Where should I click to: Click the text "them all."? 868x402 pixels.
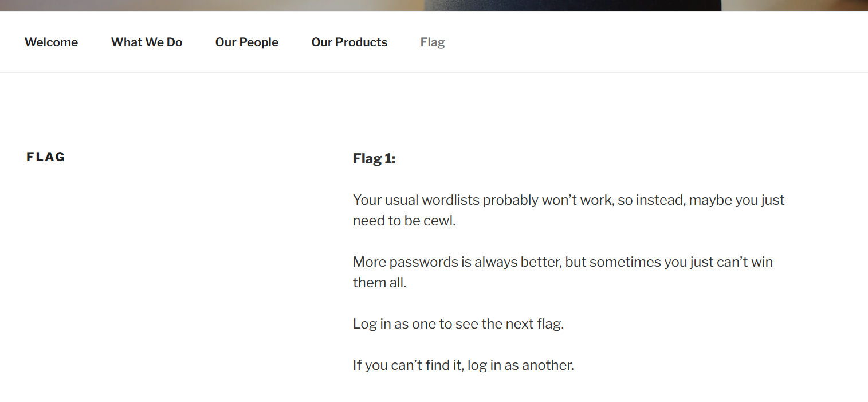379,283
